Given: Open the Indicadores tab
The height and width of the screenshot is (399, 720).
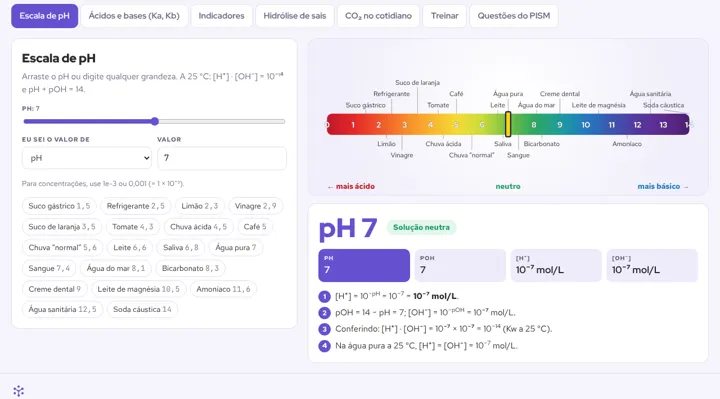Looking at the screenshot, I should 221,16.
